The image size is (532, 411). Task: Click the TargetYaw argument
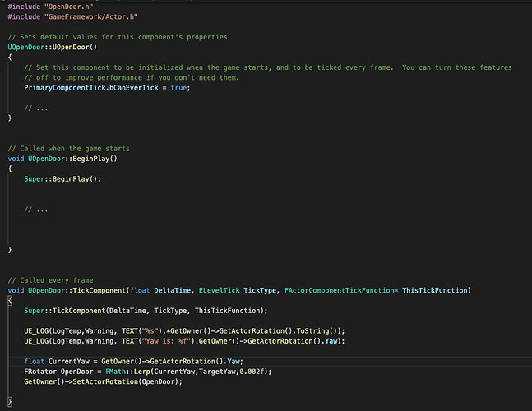(x=217, y=372)
